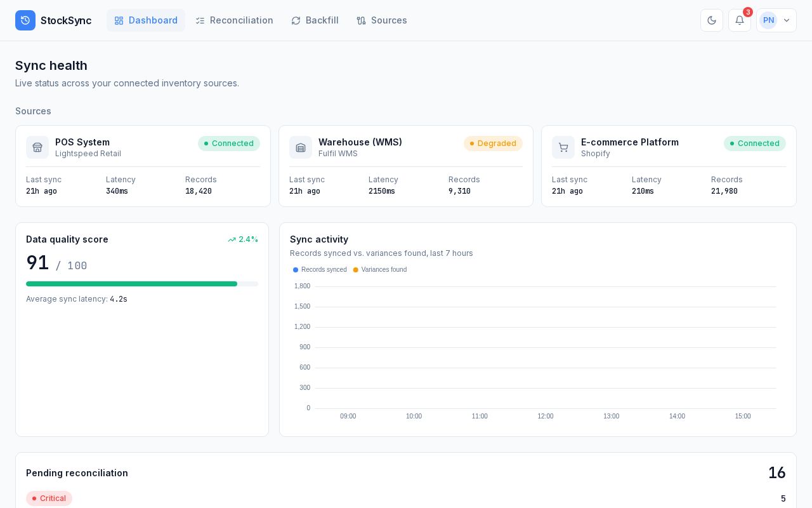Go to the Sources tab
Image resolution: width=812 pixels, height=508 pixels.
[x=382, y=20]
